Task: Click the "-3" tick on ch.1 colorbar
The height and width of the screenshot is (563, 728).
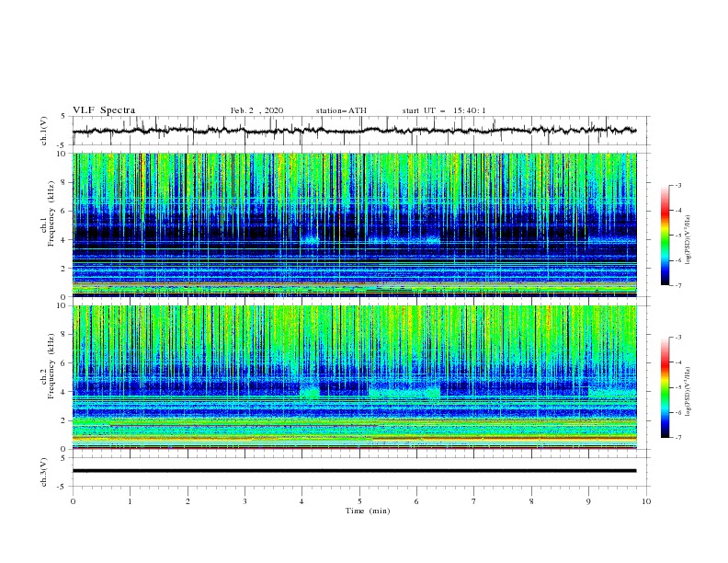Action: [x=677, y=185]
